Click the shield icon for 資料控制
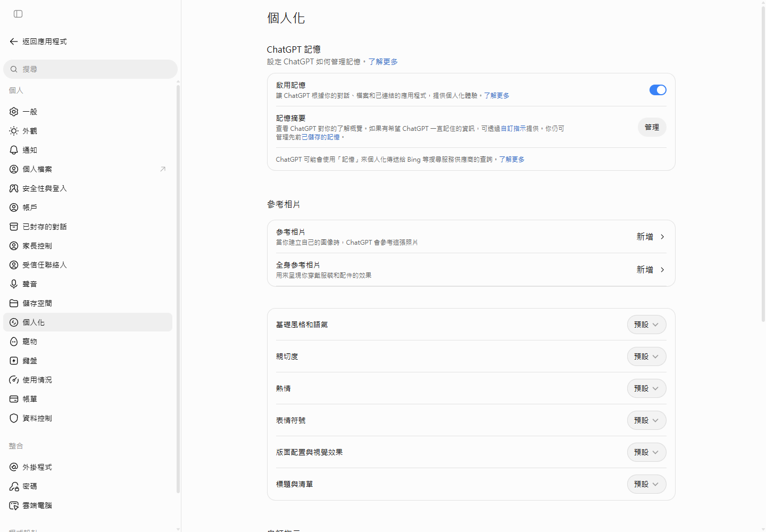The image size is (766, 532). point(14,418)
